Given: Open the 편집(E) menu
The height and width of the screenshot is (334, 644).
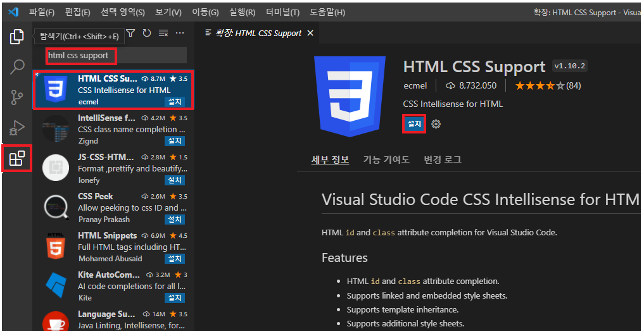Looking at the screenshot, I should (77, 12).
